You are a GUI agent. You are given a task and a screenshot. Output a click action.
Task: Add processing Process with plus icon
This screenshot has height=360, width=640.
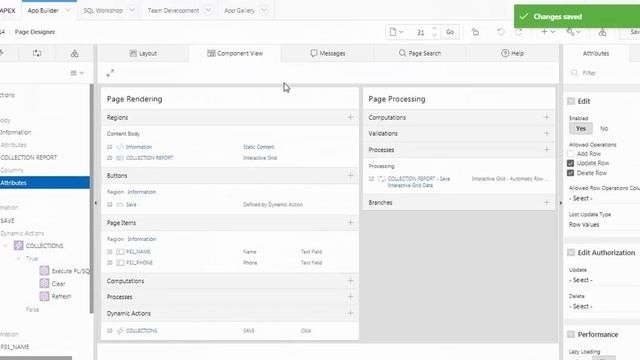[547, 149]
